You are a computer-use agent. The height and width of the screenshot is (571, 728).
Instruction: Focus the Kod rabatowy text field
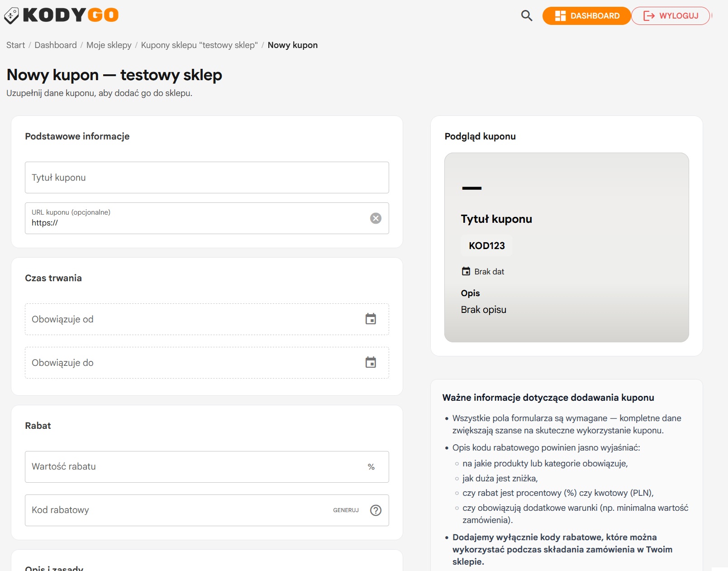pos(176,510)
